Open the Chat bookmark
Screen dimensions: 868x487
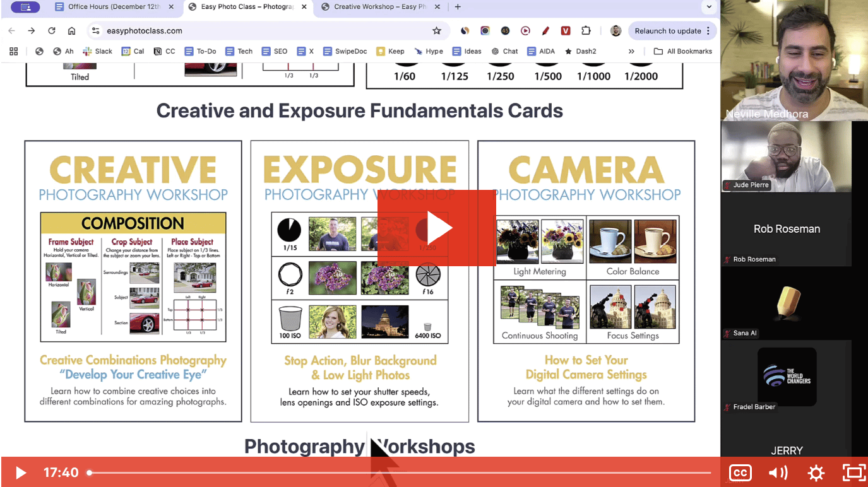(504, 51)
